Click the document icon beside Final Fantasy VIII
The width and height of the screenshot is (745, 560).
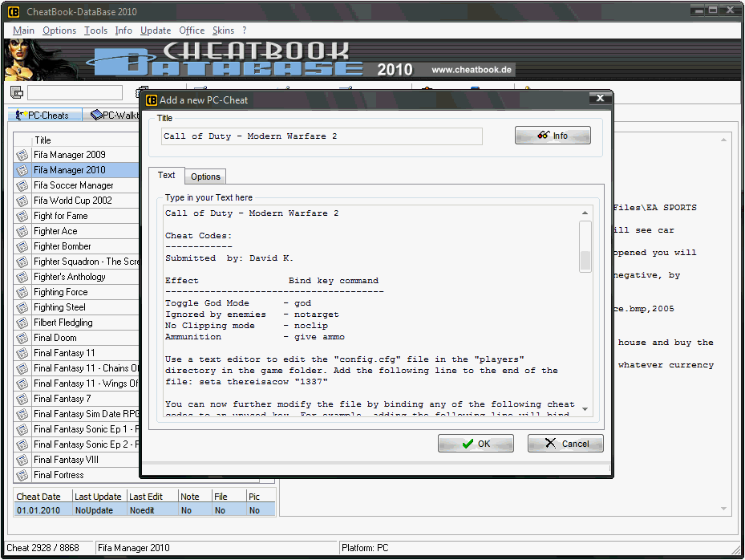[23, 460]
